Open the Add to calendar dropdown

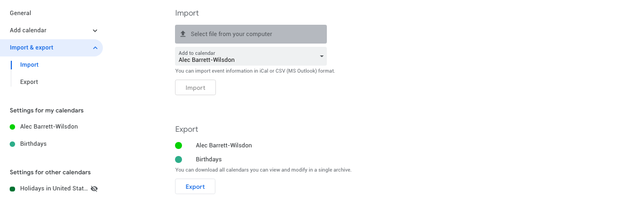point(251,56)
